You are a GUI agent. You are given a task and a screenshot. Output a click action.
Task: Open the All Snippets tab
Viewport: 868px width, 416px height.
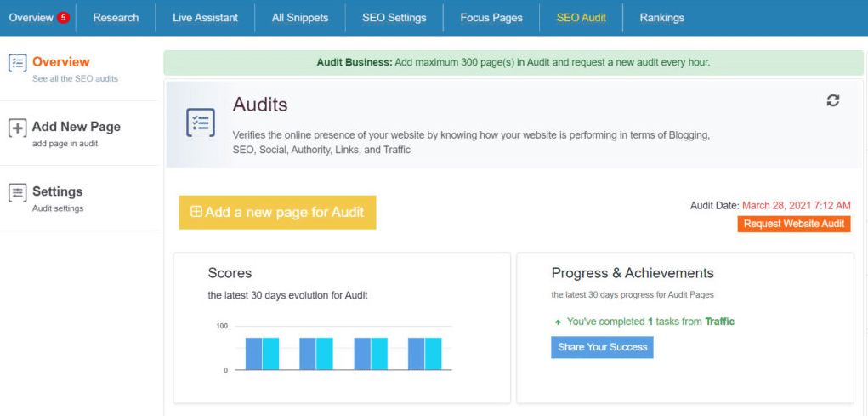[300, 18]
